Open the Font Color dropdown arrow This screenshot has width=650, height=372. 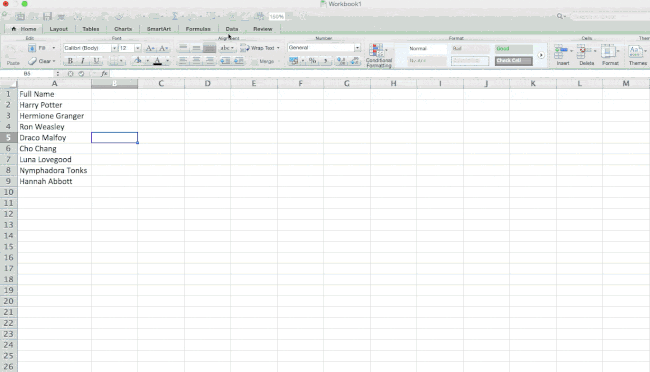[x=167, y=61]
